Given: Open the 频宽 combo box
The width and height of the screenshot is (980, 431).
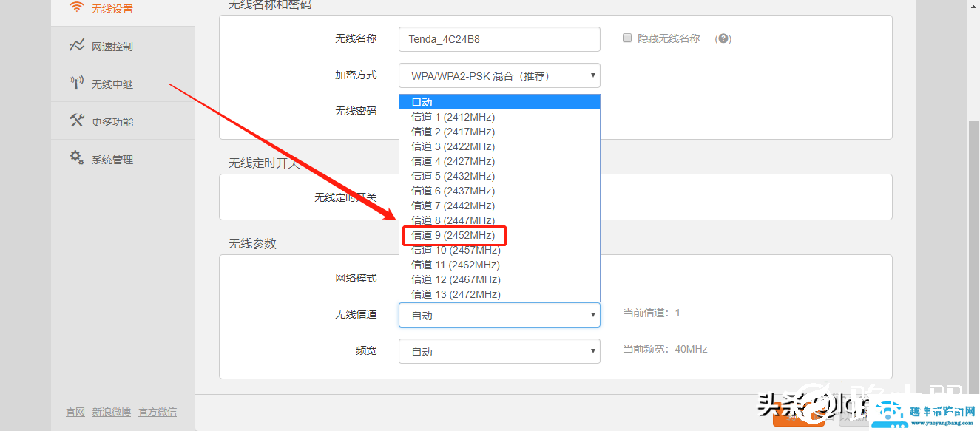Looking at the screenshot, I should pos(499,350).
